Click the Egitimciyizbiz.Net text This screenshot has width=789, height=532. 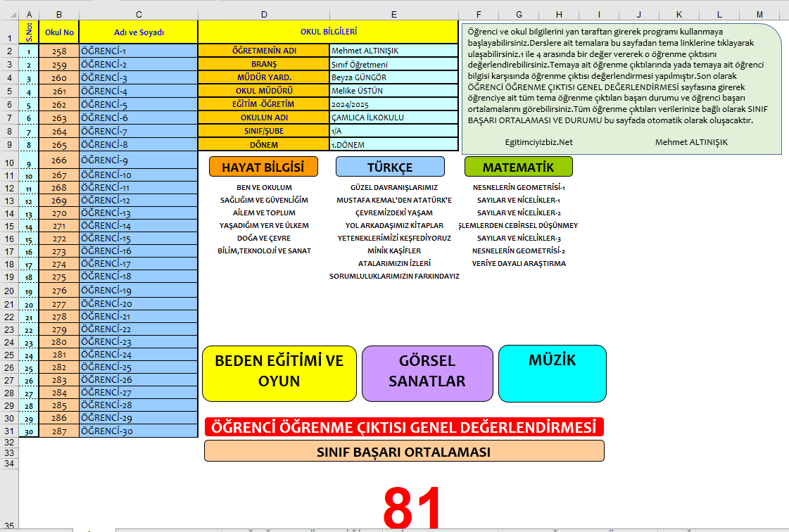(x=539, y=142)
